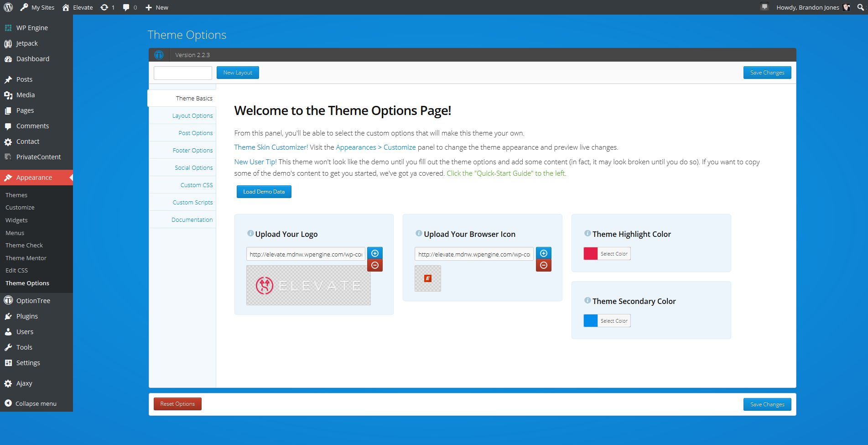Remove browser icon with red minus button

pyautogui.click(x=543, y=265)
